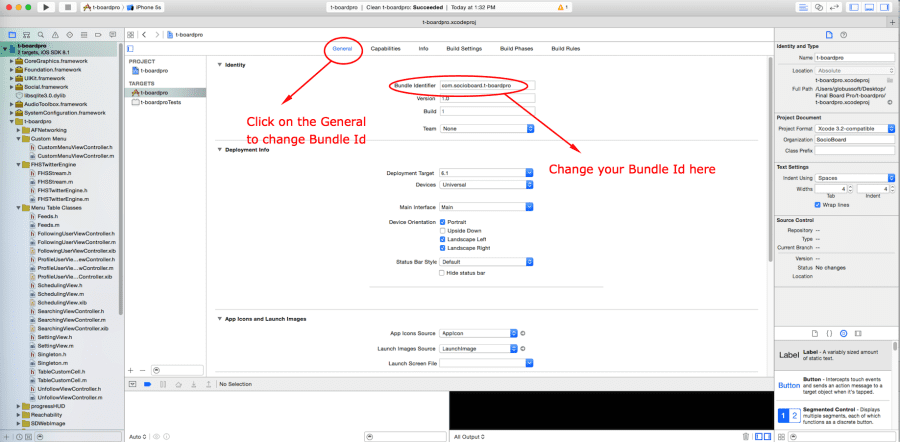Viewport: 900px width, 442px height.
Task: Switch to the Assistant editor
Action: coord(818,7)
